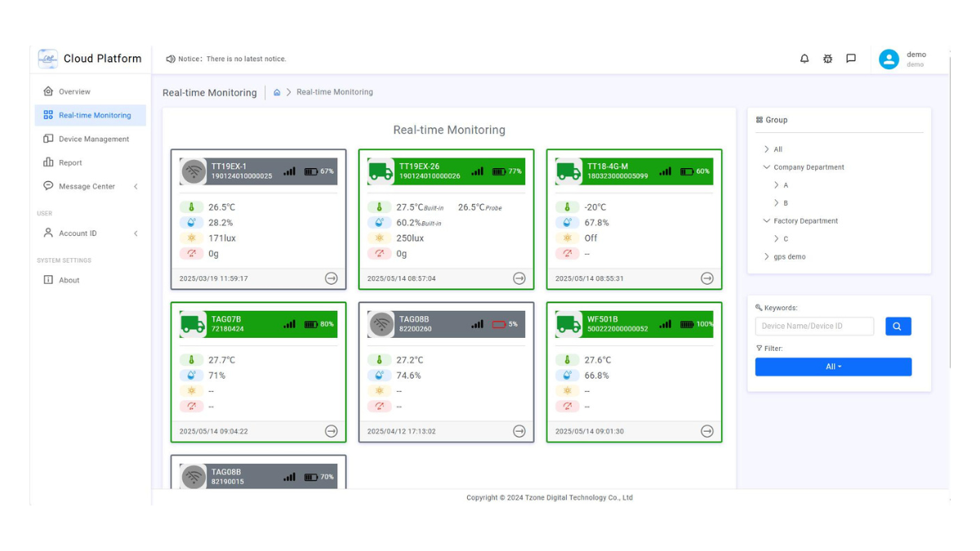Screen dimensions: 980x551
Task: Click the truck icon on TT19EX-26 card
Action: (381, 171)
